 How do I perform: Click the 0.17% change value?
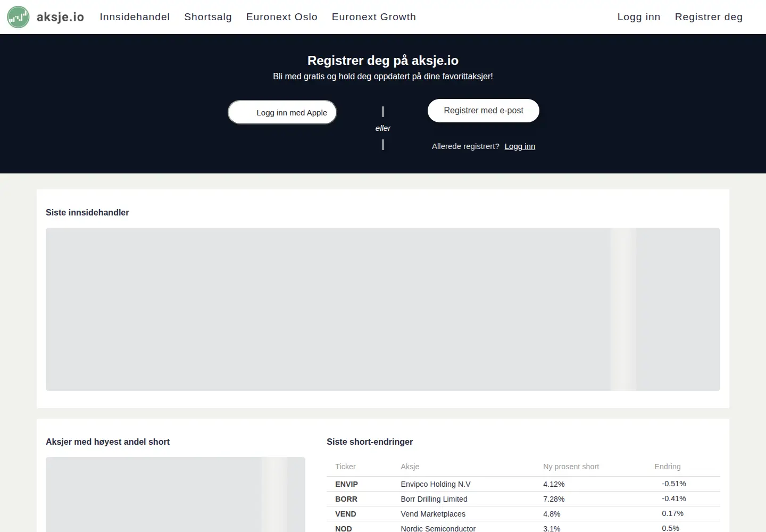coord(673,513)
